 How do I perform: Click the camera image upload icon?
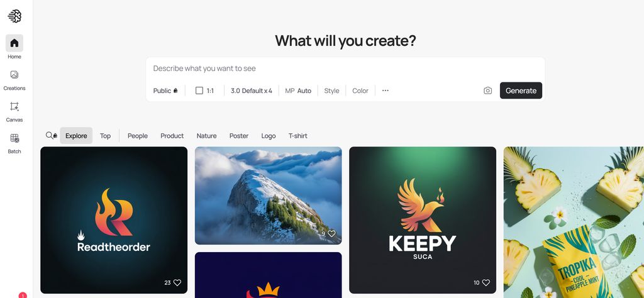[x=487, y=91]
